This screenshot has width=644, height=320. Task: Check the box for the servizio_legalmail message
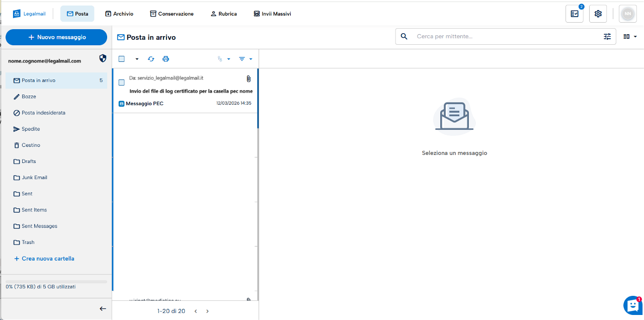121,83
